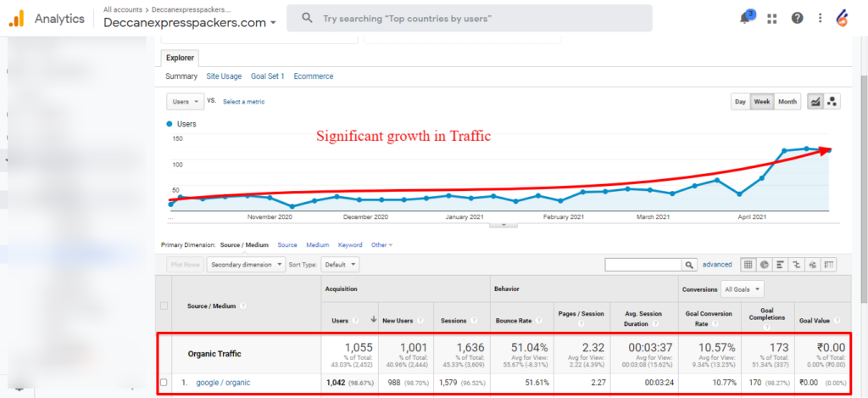868x398 pixels.
Task: Open the Users metric dropdown
Action: point(186,102)
